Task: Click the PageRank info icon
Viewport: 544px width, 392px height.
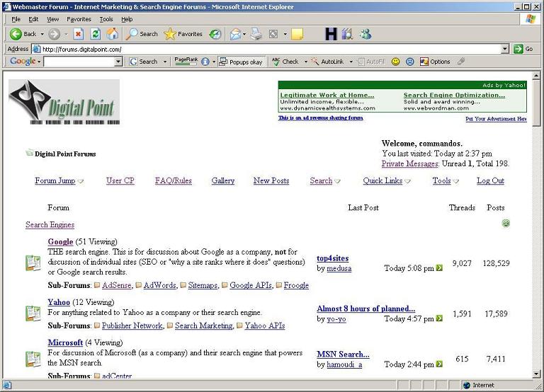Action: (205, 62)
